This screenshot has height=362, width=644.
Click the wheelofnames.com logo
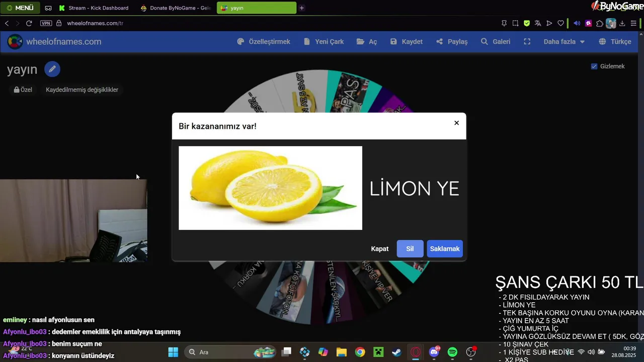(54, 42)
